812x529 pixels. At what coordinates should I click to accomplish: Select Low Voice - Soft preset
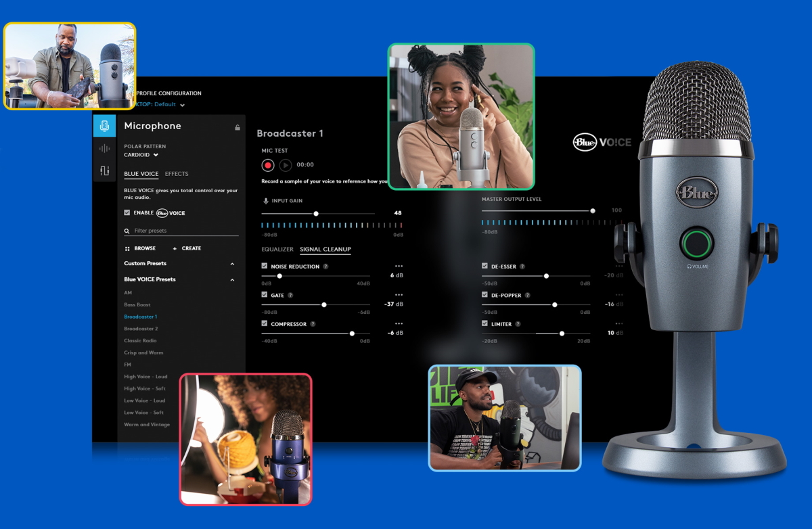click(144, 413)
